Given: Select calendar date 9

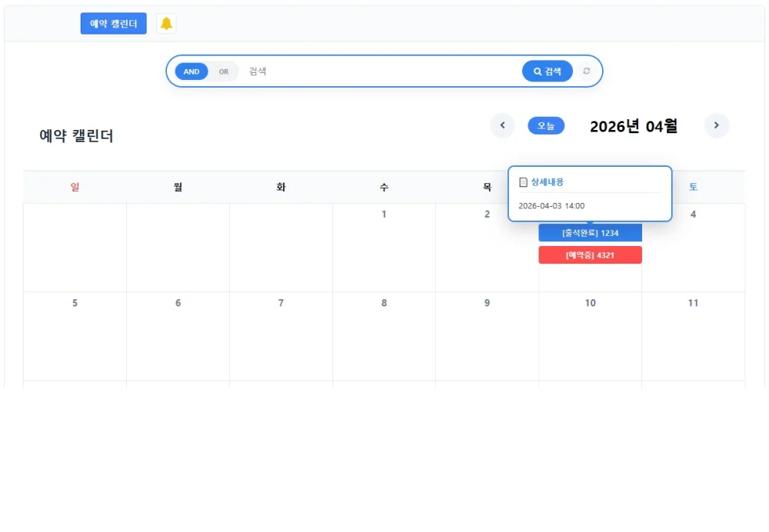Looking at the screenshot, I should point(487,303).
